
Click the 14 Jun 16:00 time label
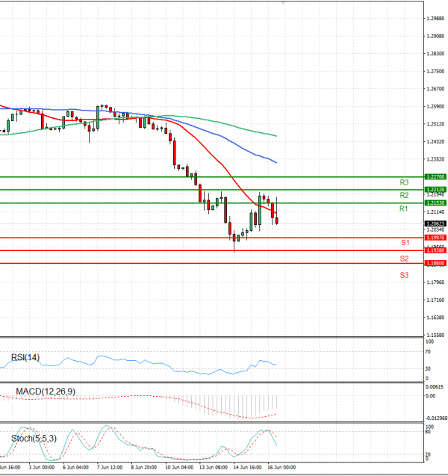247,467
